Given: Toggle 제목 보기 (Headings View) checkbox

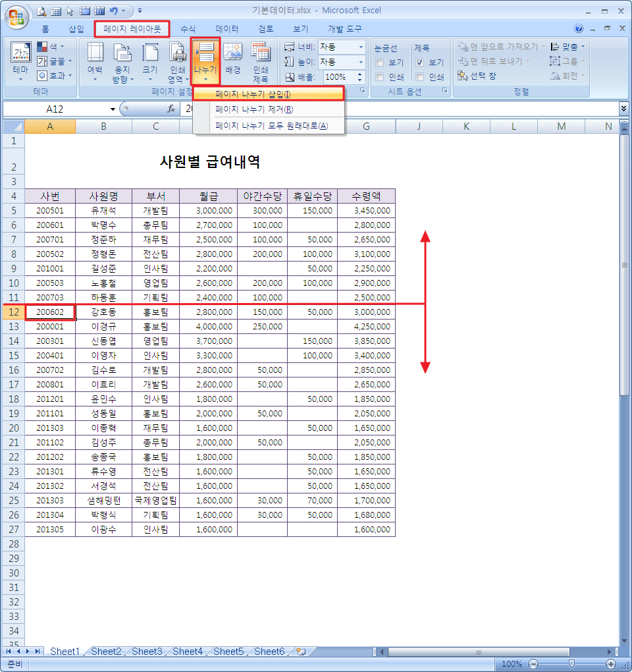Looking at the screenshot, I should 420,63.
